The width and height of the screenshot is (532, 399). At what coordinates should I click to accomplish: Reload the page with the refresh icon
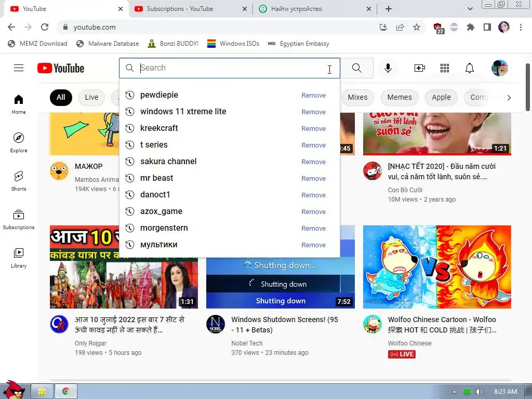click(x=45, y=27)
